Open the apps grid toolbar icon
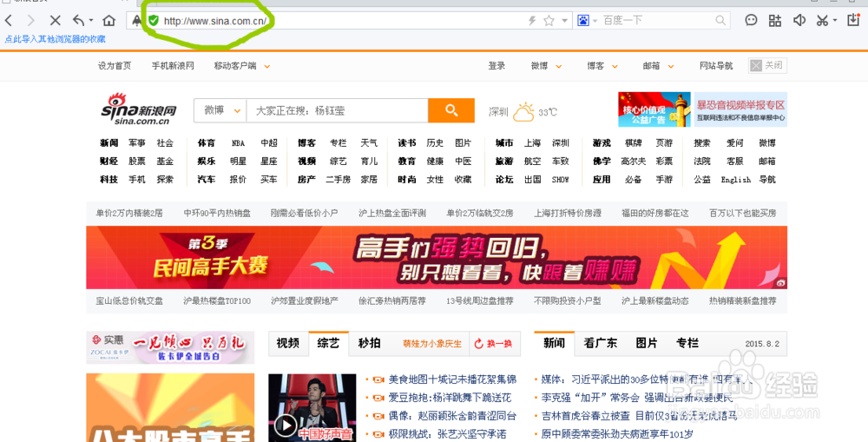The width and height of the screenshot is (868, 442). 775,21
